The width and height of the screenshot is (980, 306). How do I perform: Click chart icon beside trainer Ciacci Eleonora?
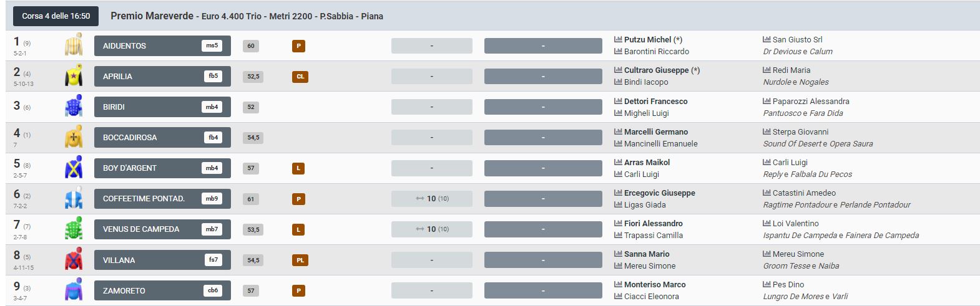[619, 297]
